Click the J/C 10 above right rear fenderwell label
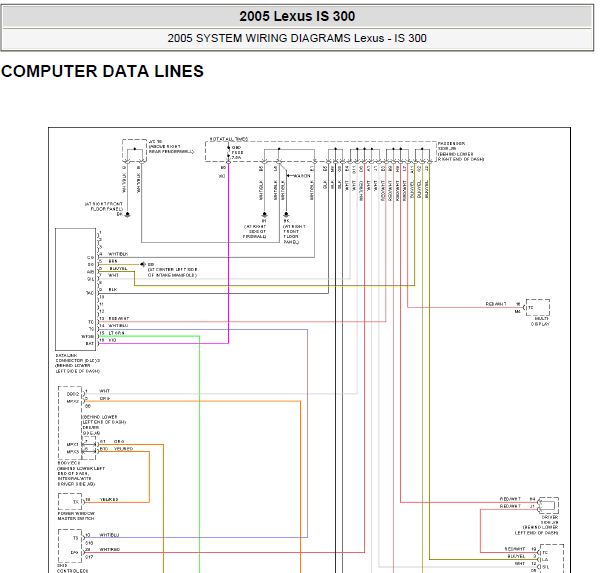The width and height of the screenshot is (600, 573). point(171,147)
